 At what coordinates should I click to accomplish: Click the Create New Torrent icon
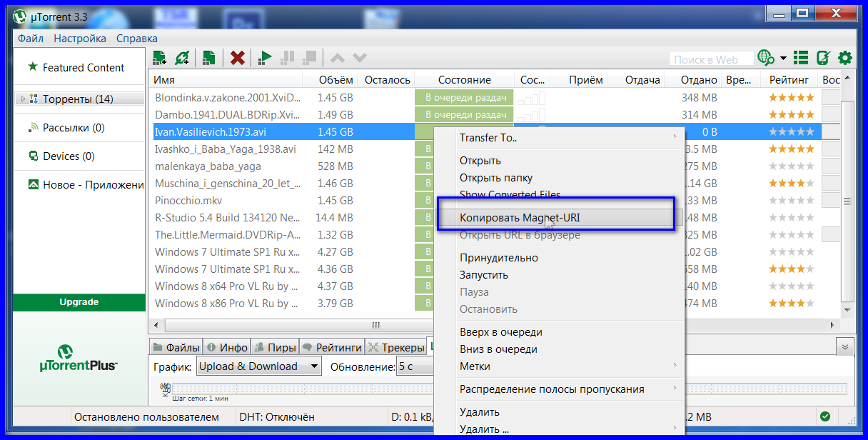pos(208,57)
